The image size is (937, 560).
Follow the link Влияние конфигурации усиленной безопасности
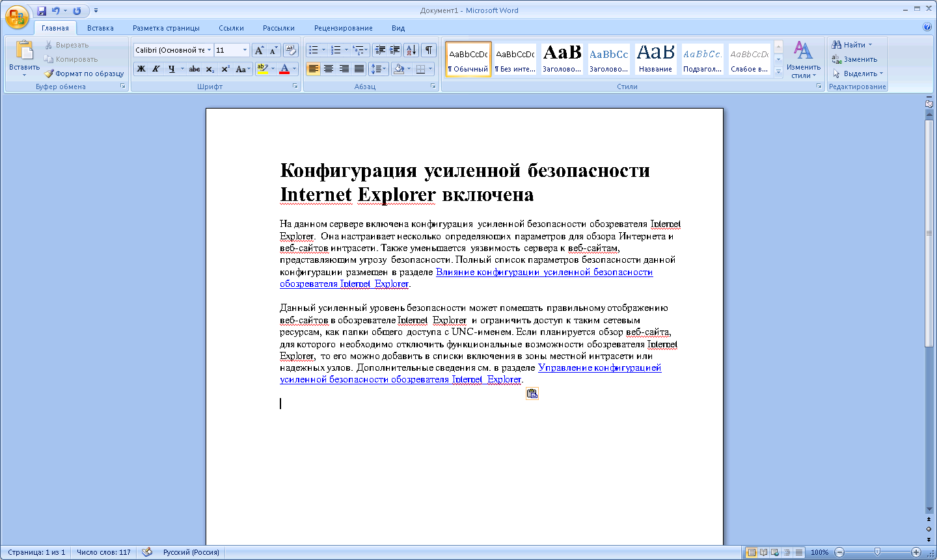point(544,272)
